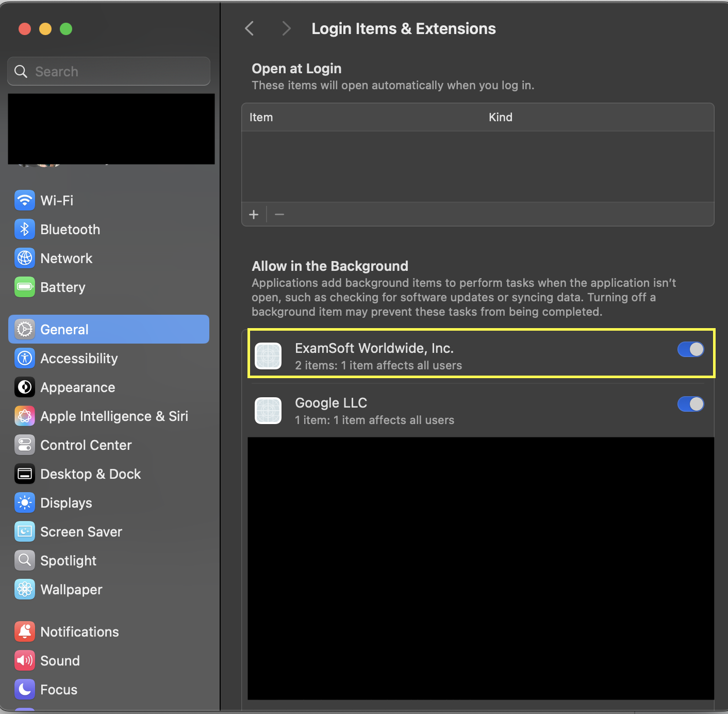Sort login items by Kind column

(501, 117)
